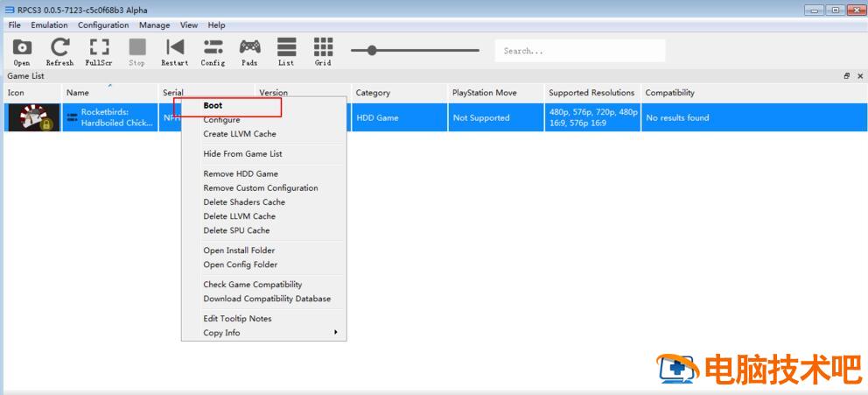
Task: Open the File menu
Action: point(15,25)
